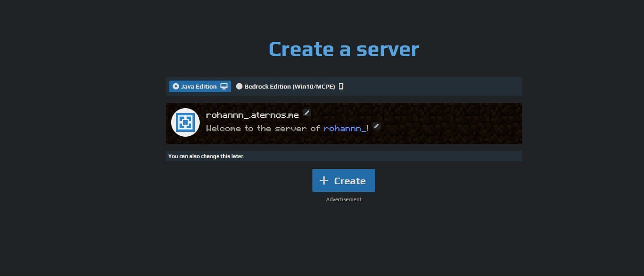Click the Advertisement label

[x=344, y=199]
